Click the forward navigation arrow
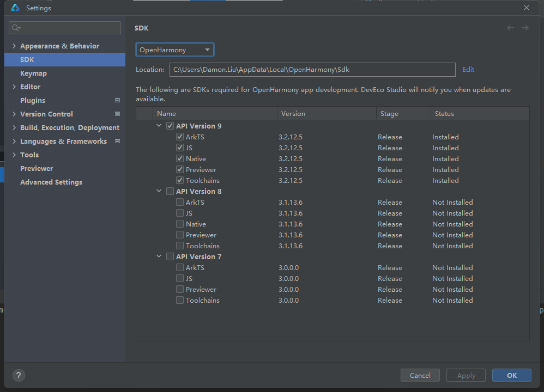This screenshot has height=392, width=544. pyautogui.click(x=525, y=28)
